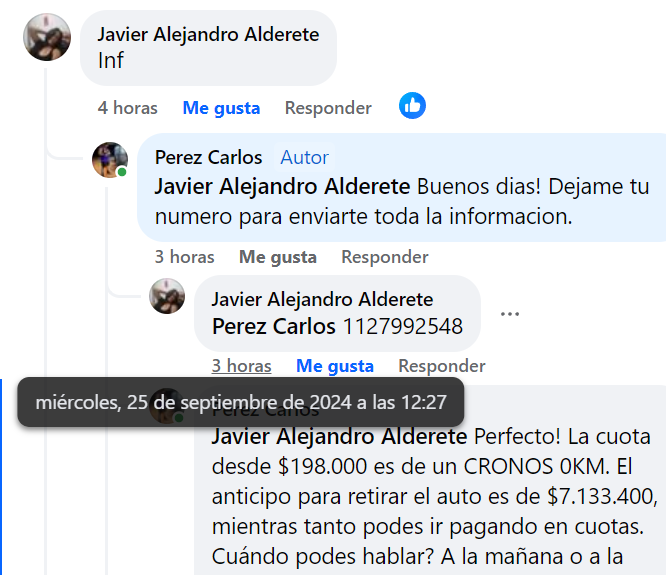
Task: Reply to the 'Inf' comment with Responder
Action: [328, 108]
